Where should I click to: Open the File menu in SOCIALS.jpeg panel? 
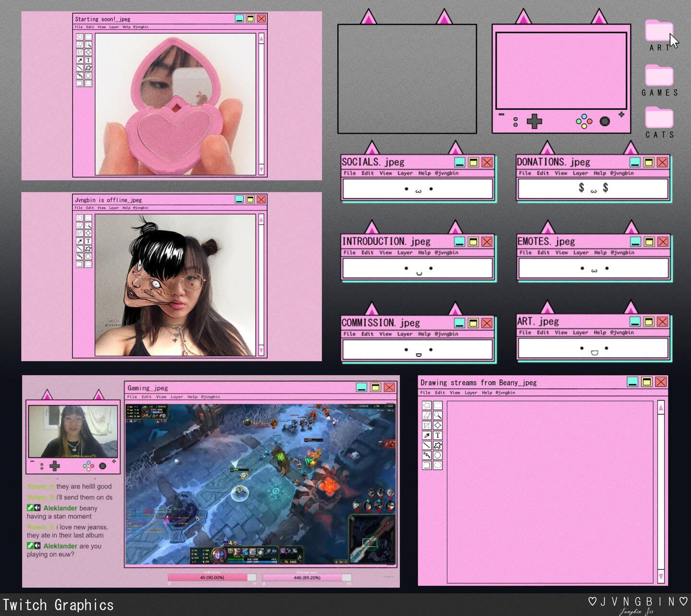350,173
